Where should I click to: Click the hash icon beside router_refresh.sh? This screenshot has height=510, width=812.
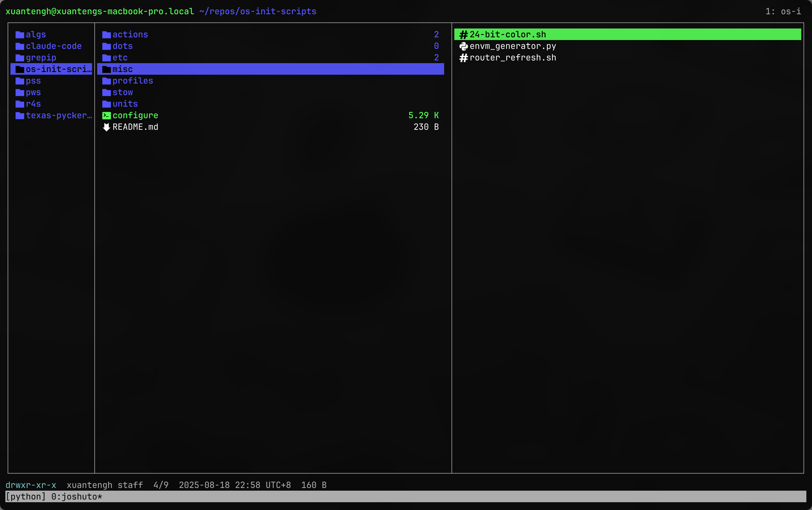click(463, 58)
